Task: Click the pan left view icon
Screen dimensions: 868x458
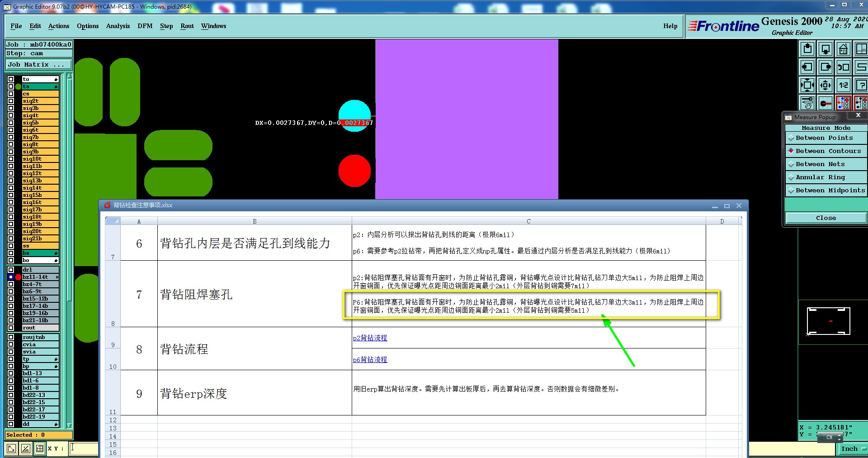Action: [807, 67]
